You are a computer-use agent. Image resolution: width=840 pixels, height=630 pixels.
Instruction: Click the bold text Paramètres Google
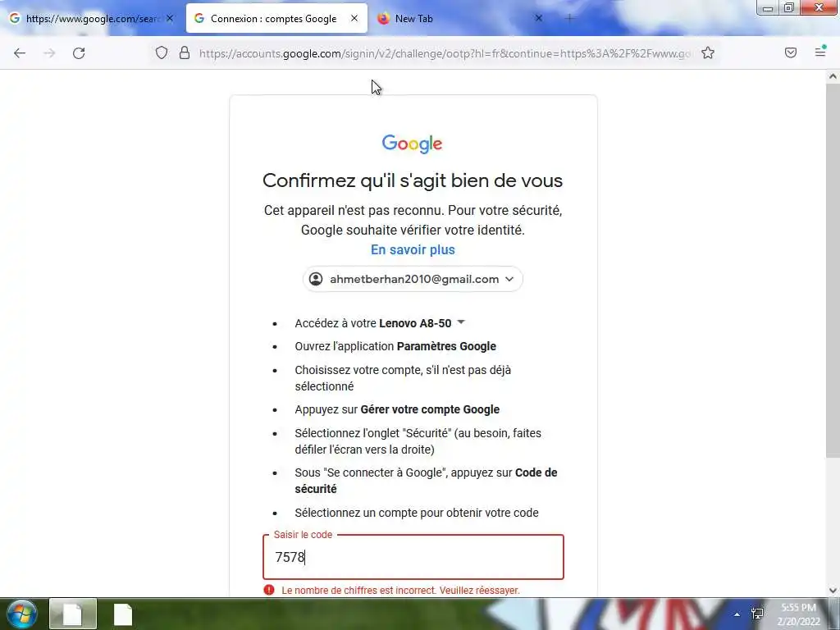(x=446, y=346)
